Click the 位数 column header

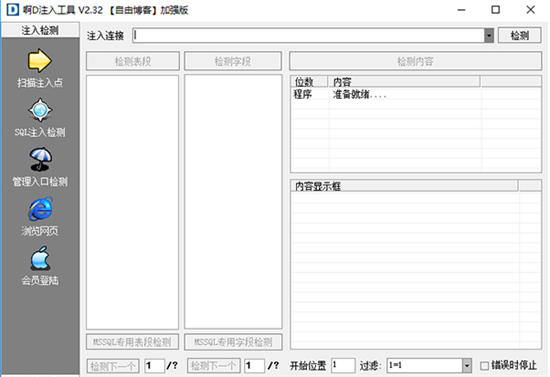309,82
